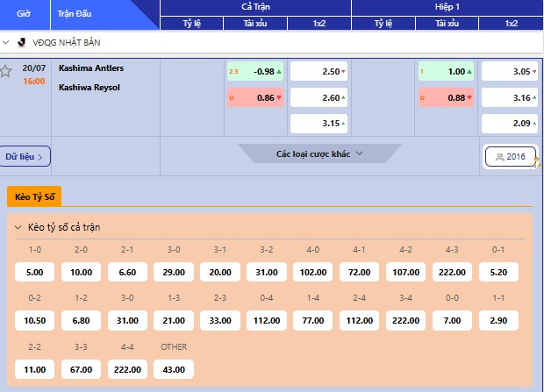Pick first half draw odds 2.09

pos(510,124)
